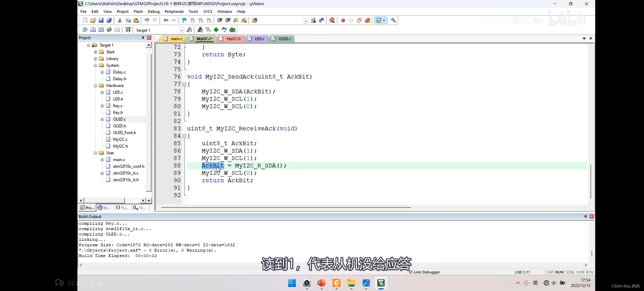Click the editor horizontal scrollbar
The image size is (644, 291).
pyautogui.click(x=286, y=207)
